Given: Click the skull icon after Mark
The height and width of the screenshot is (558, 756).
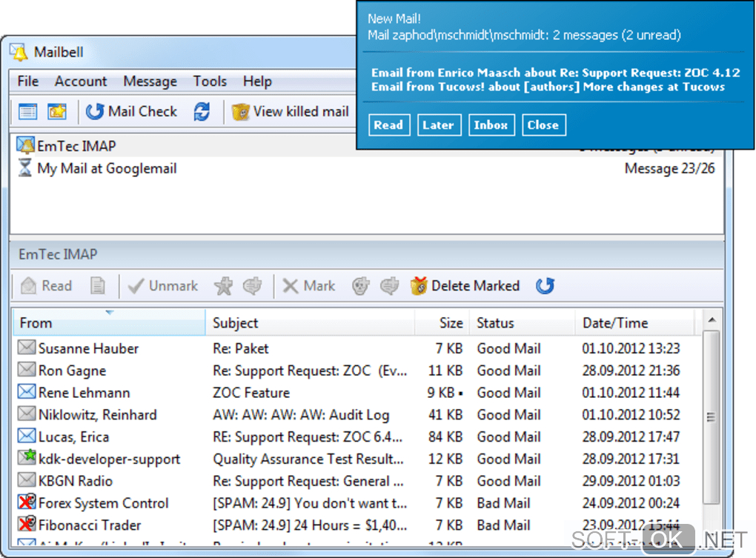Looking at the screenshot, I should pyautogui.click(x=361, y=286).
